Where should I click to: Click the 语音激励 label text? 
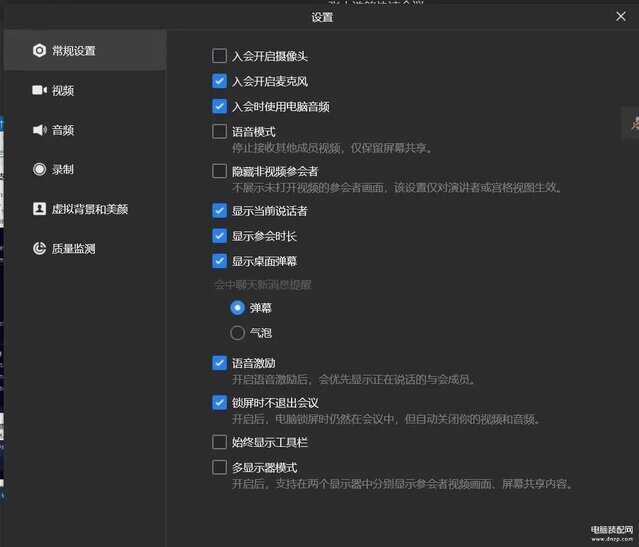[x=253, y=363]
